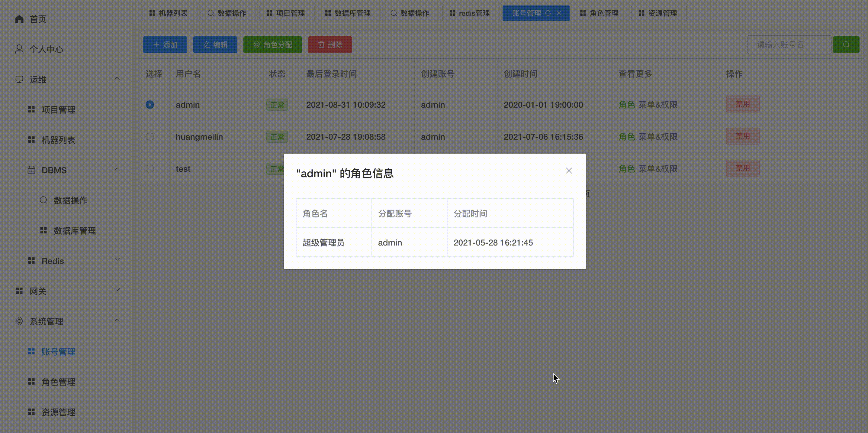The image size is (868, 433).
Task: Click the person icon for 个人中心
Action: click(x=19, y=49)
